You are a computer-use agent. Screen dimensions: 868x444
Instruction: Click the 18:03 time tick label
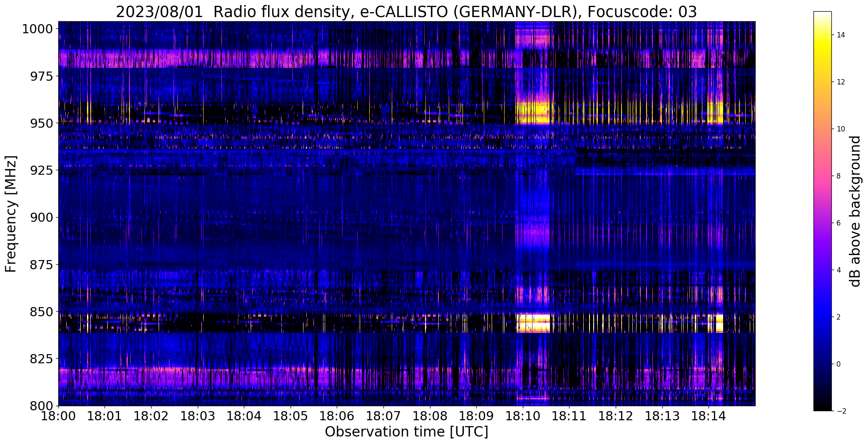[x=198, y=416]
